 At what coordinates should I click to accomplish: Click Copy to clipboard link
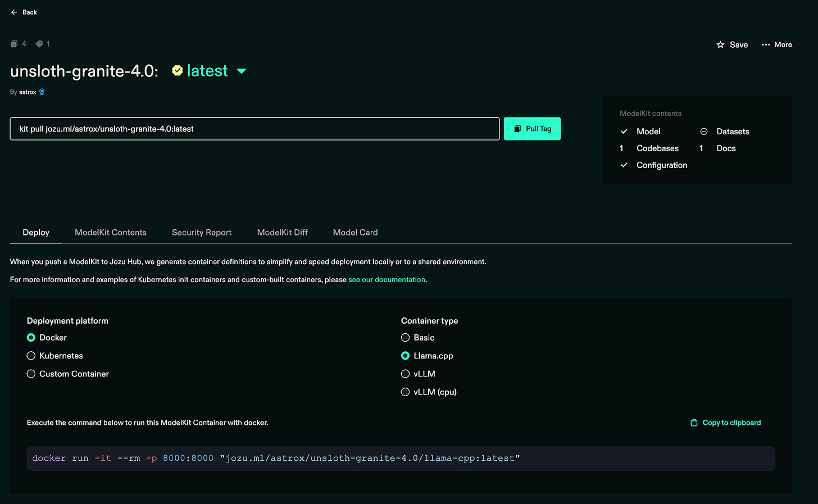[x=731, y=423]
